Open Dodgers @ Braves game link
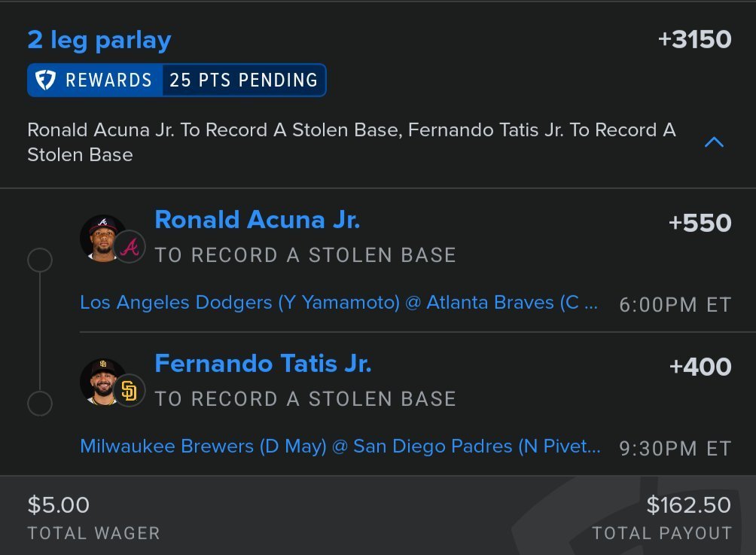 [339, 303]
